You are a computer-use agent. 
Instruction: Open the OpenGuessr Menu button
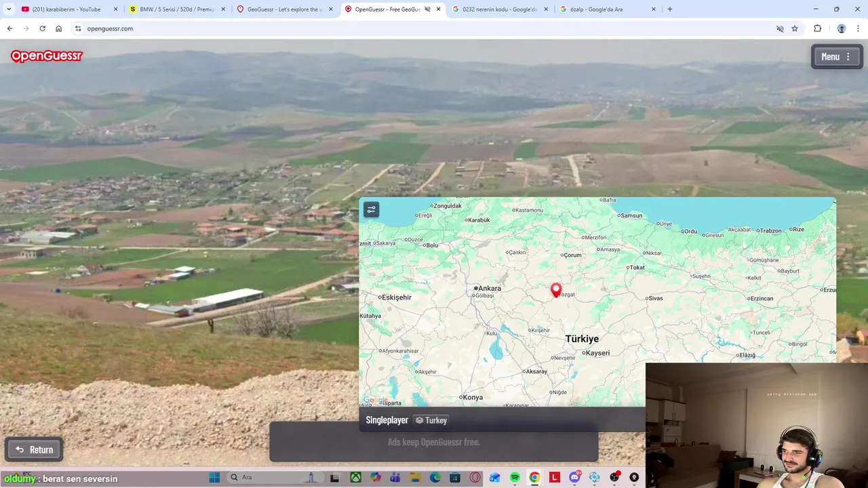[x=837, y=57]
